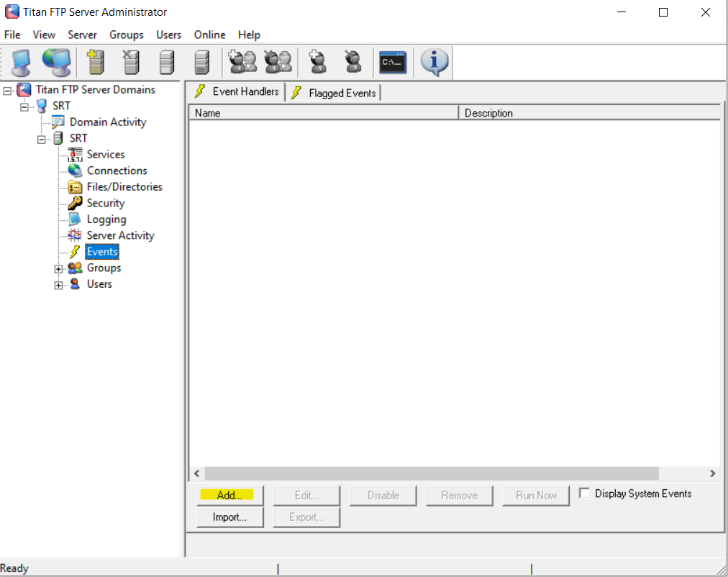
Task: Enable the Display System Events checkbox
Action: point(585,494)
